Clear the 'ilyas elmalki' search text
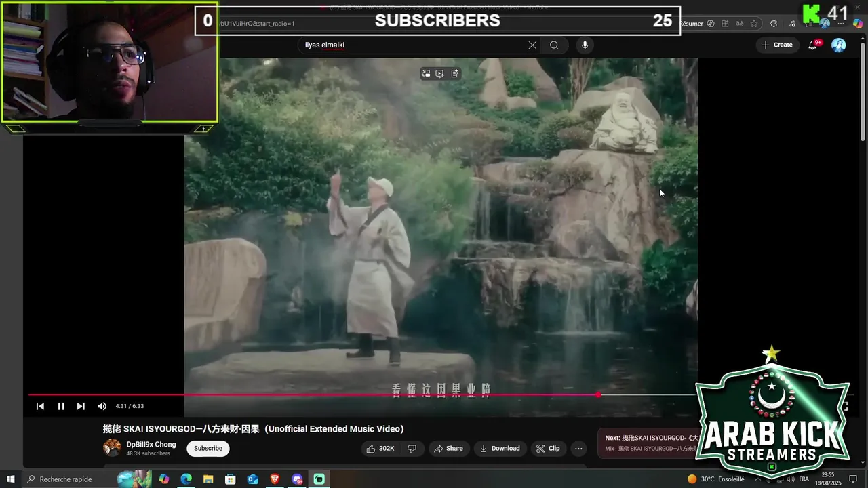Image resolution: width=868 pixels, height=488 pixels. point(532,45)
